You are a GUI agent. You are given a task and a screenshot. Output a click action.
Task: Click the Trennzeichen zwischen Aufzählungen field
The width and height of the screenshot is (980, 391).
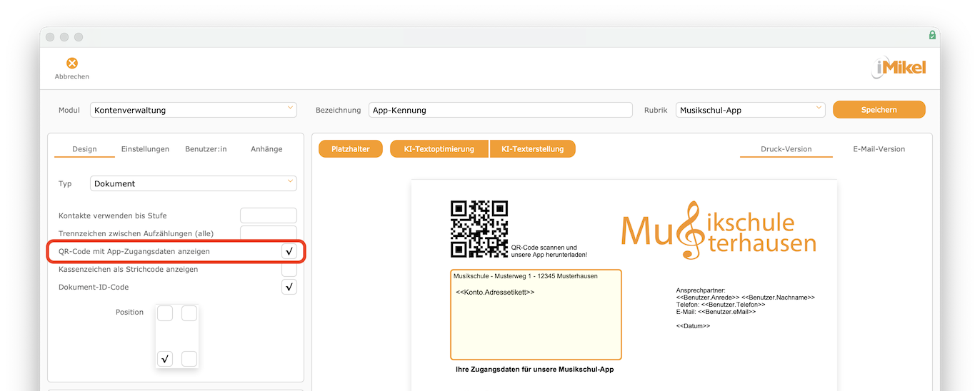[269, 233]
